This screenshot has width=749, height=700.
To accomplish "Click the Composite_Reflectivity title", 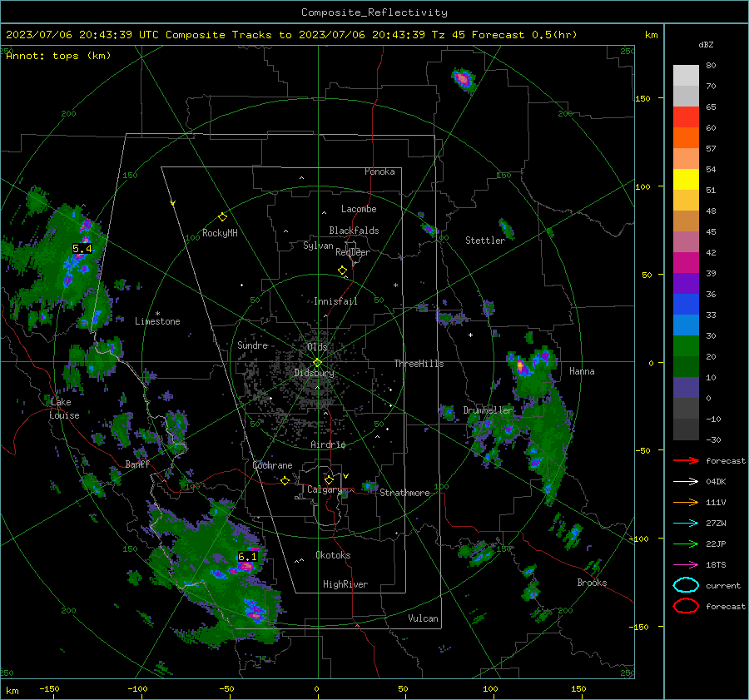I will [374, 12].
